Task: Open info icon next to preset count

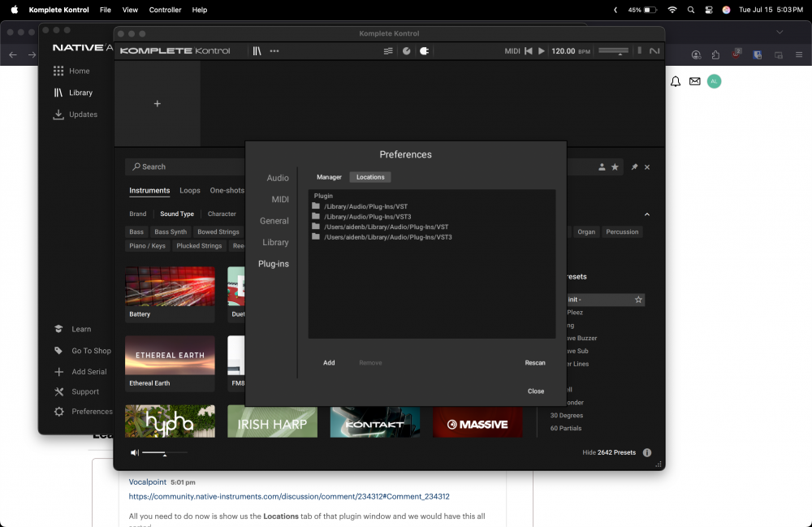Action: (647, 452)
